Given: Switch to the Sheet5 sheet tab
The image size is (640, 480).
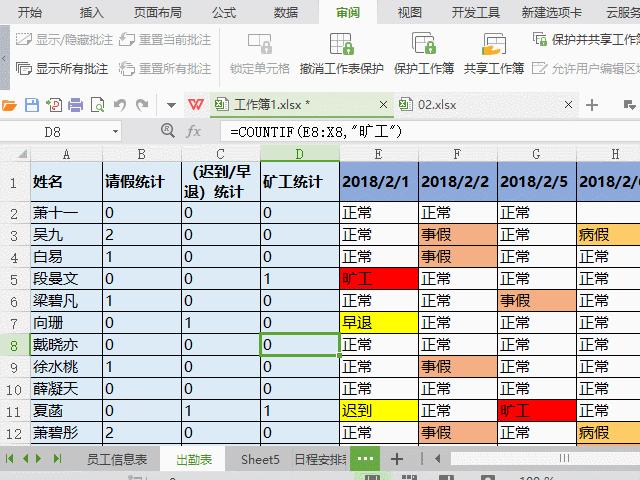Looking at the screenshot, I should pyautogui.click(x=260, y=459).
